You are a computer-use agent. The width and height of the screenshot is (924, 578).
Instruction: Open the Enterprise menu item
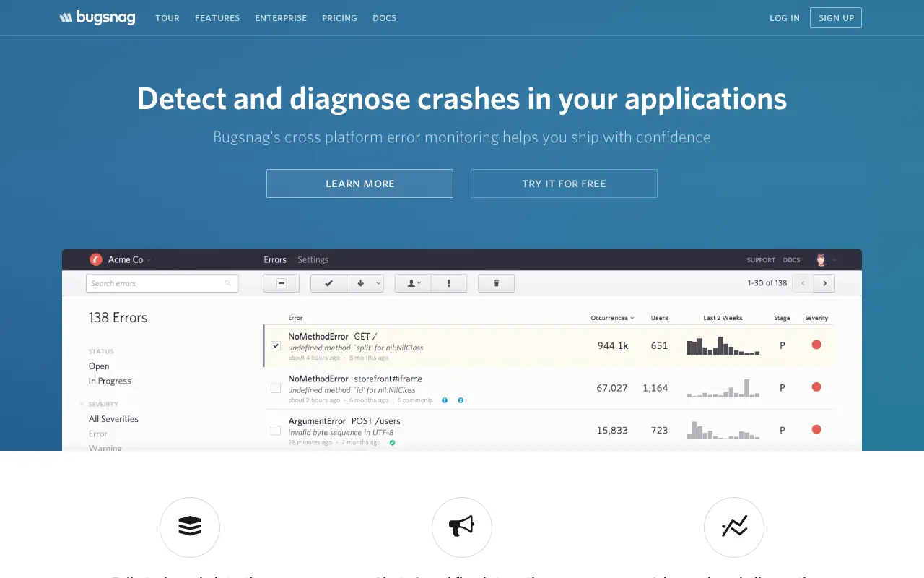point(281,18)
